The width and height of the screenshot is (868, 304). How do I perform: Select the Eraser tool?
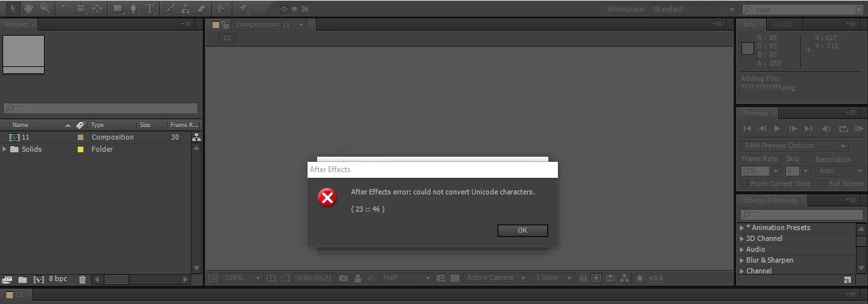click(x=201, y=8)
